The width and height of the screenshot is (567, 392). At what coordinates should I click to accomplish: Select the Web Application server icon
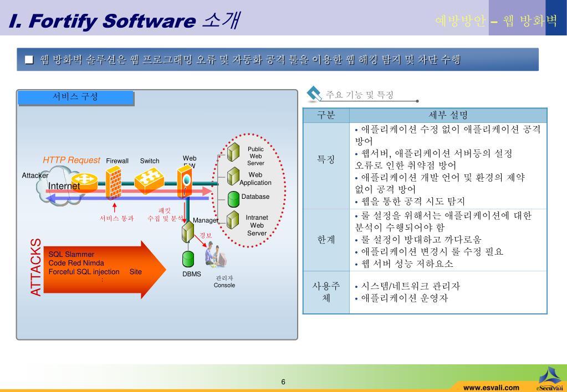point(233,176)
